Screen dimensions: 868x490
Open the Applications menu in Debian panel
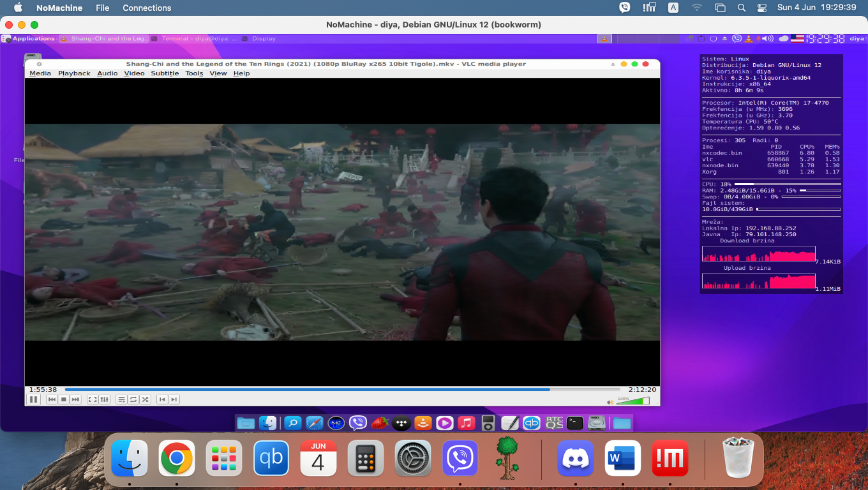tap(29, 38)
